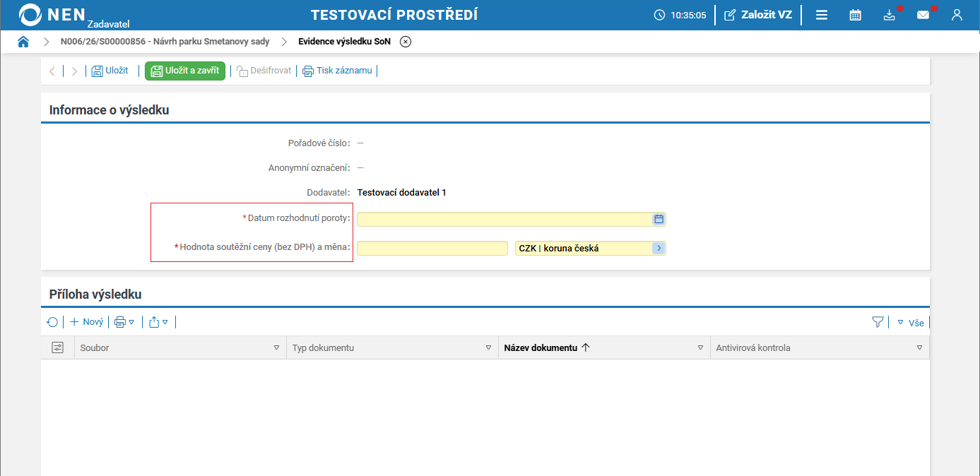
Task: Click Založit VZ button
Action: click(x=758, y=15)
